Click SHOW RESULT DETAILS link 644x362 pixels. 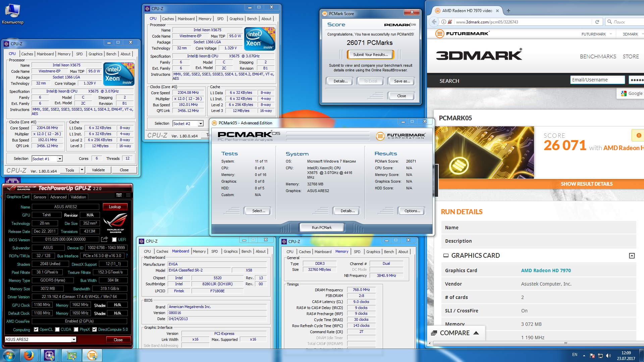[587, 184]
